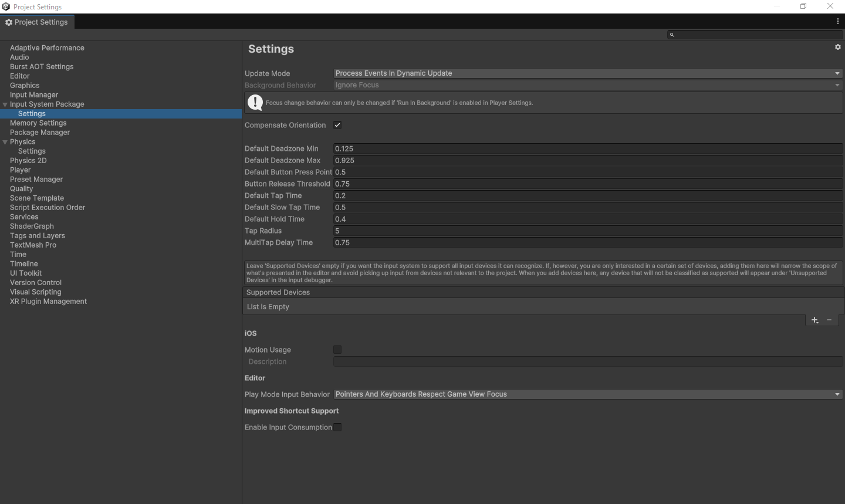Open the Update Mode dropdown

[587, 73]
